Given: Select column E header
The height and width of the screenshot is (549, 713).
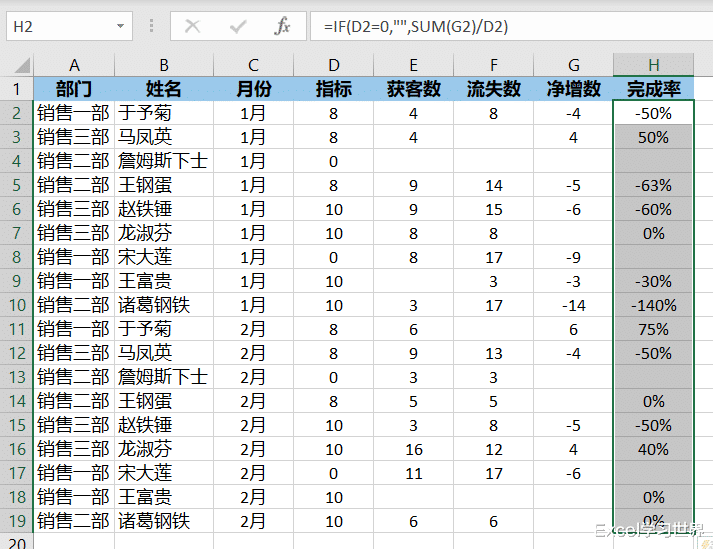Looking at the screenshot, I should 413,65.
